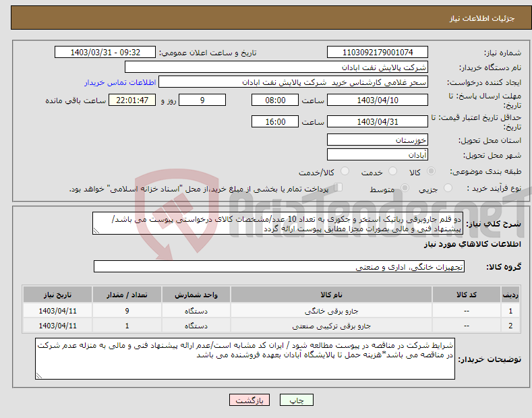Viewport: 532px width, 418px height.
Task: Click the announcement date field 1403/03/31 - 09:32
Action: (105, 53)
